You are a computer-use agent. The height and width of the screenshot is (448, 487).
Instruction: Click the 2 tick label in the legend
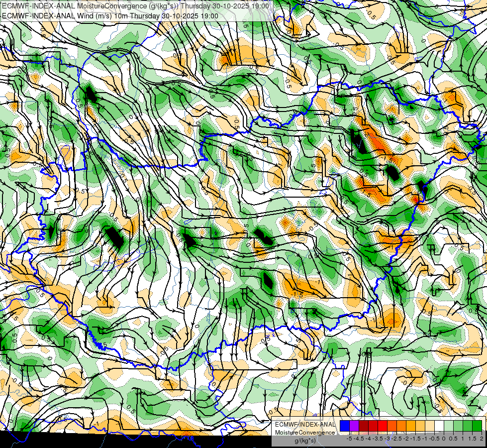[481, 439]
